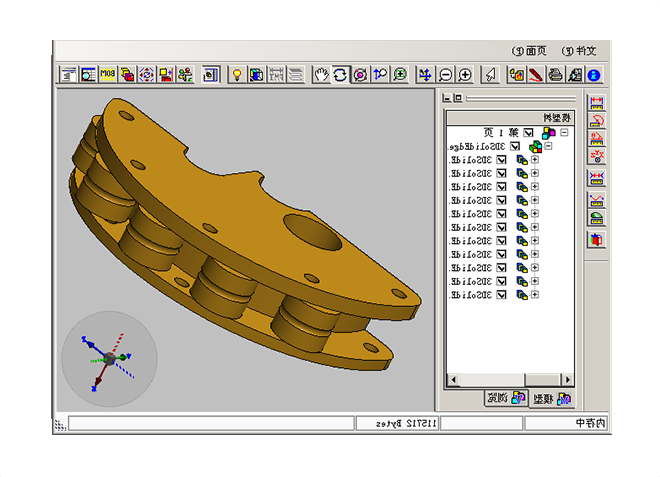660x477 pixels.
Task: Select top measure tool in side toolbar
Action: pos(597,102)
